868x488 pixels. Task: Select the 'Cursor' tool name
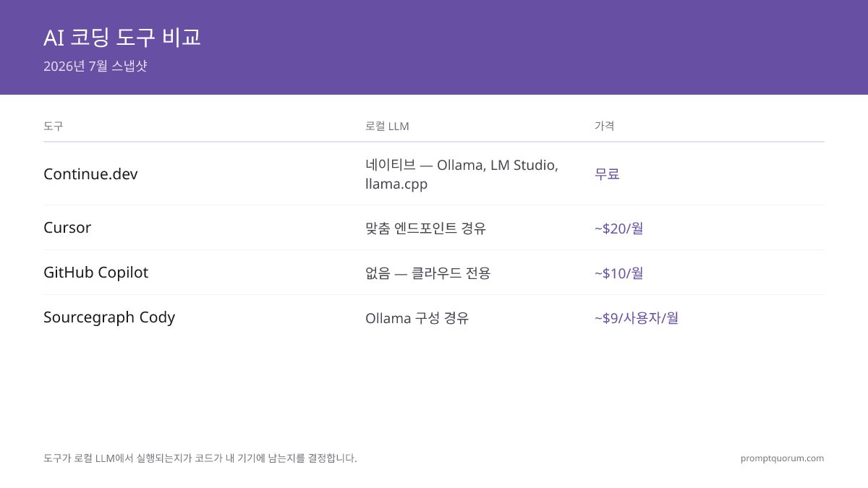(x=67, y=228)
